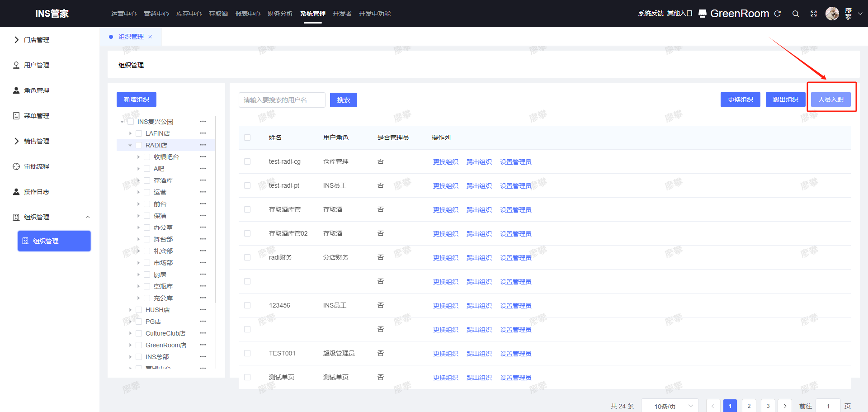868x412 pixels.
Task: Click the top 更换组织 button
Action: (x=741, y=99)
